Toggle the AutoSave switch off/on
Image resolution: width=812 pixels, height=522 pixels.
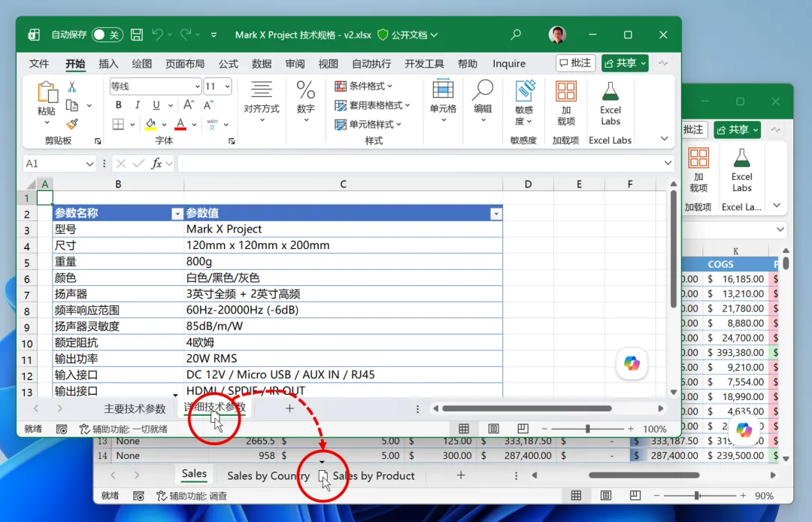pos(108,35)
